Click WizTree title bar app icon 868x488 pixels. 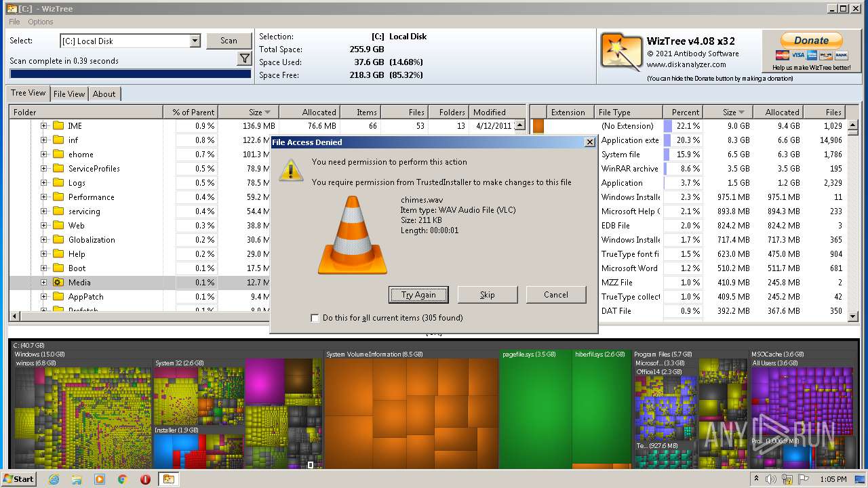tap(12, 8)
